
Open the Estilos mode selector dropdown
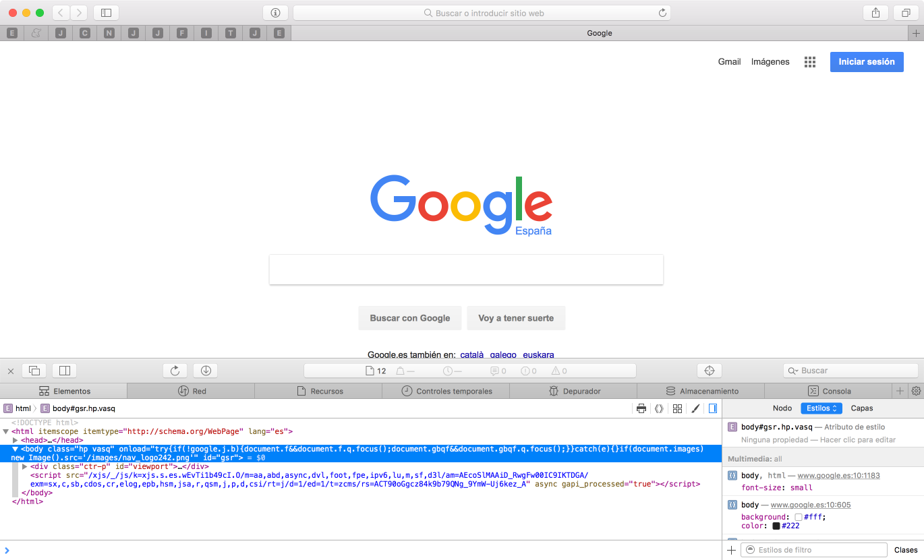(x=821, y=408)
